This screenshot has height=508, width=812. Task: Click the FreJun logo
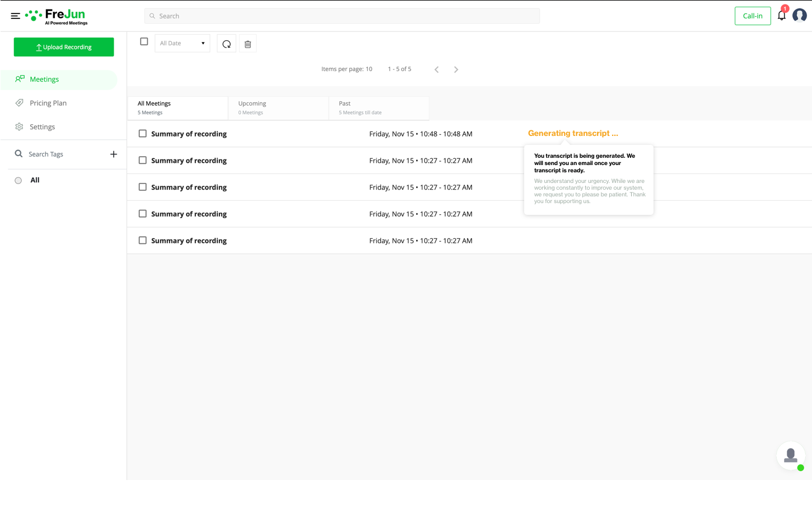tap(57, 16)
